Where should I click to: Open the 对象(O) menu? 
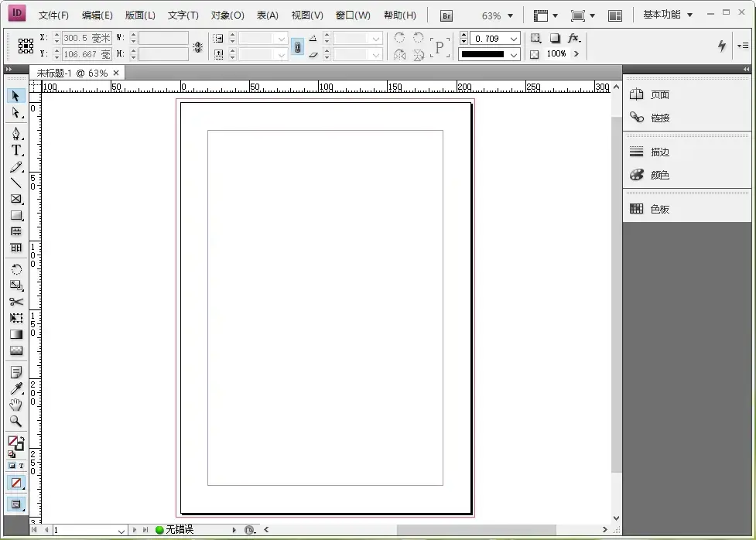coord(227,15)
